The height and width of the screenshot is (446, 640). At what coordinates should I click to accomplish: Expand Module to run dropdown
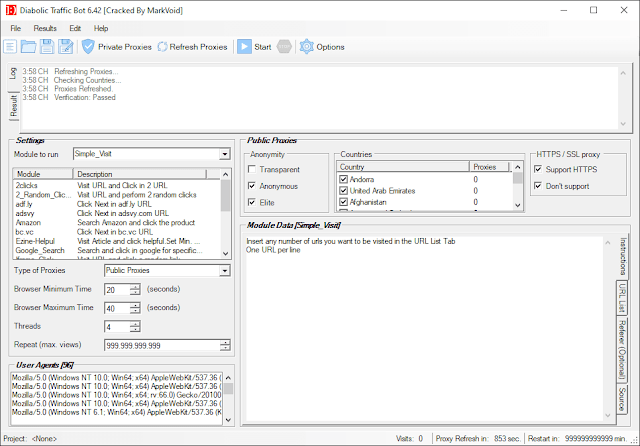tap(224, 154)
